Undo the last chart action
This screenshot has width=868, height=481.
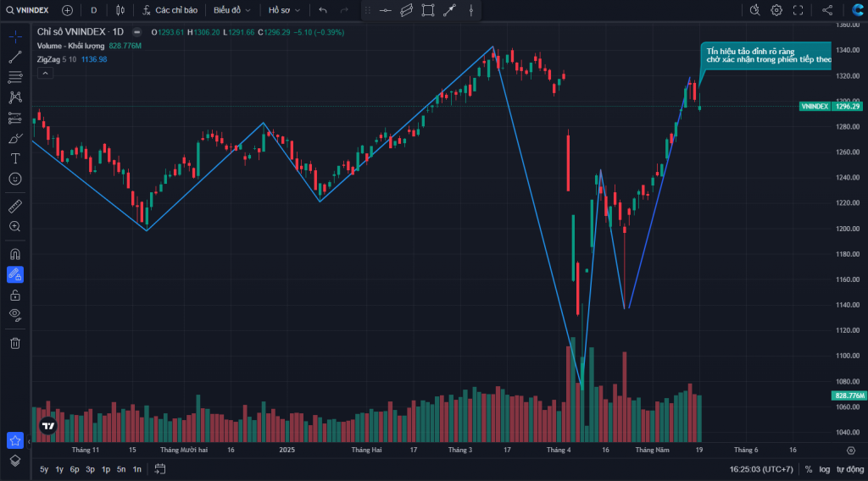pos(323,10)
